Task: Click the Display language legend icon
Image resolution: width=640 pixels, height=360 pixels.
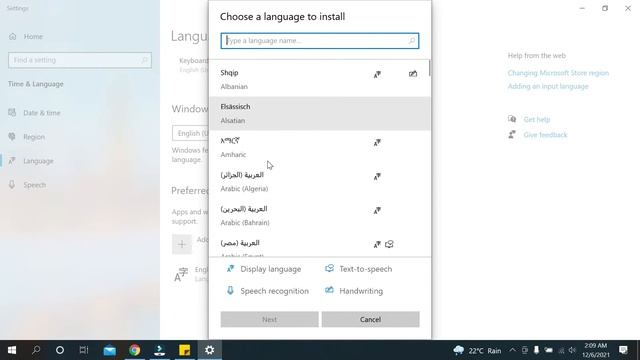Action: (231, 269)
